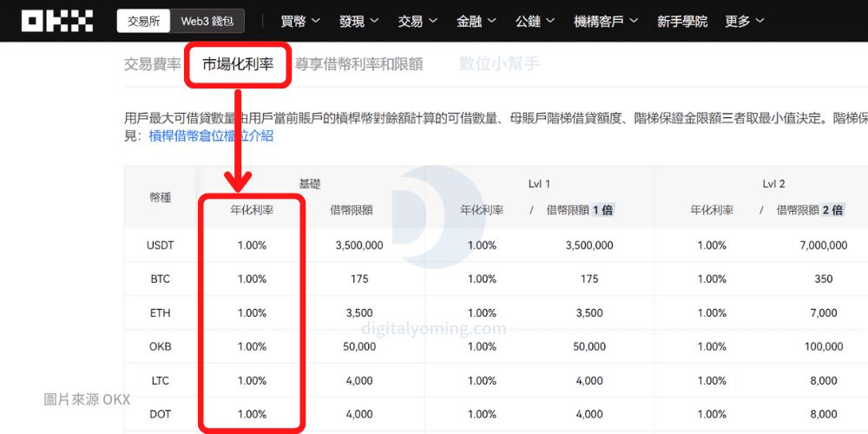Image resolution: width=868 pixels, height=434 pixels.
Task: Switch to the Web3 錢包 toggle option
Action: point(207,22)
